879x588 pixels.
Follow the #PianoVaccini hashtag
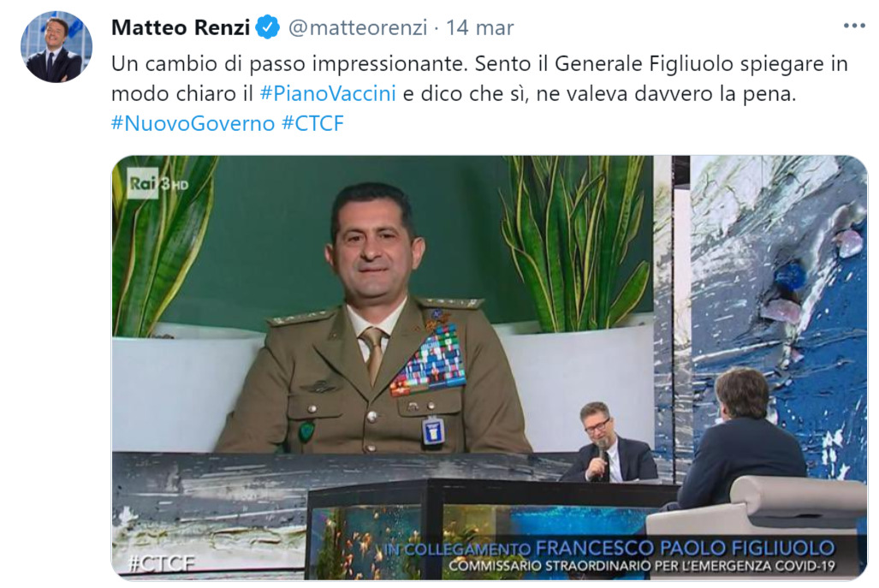pyautogui.click(x=328, y=93)
